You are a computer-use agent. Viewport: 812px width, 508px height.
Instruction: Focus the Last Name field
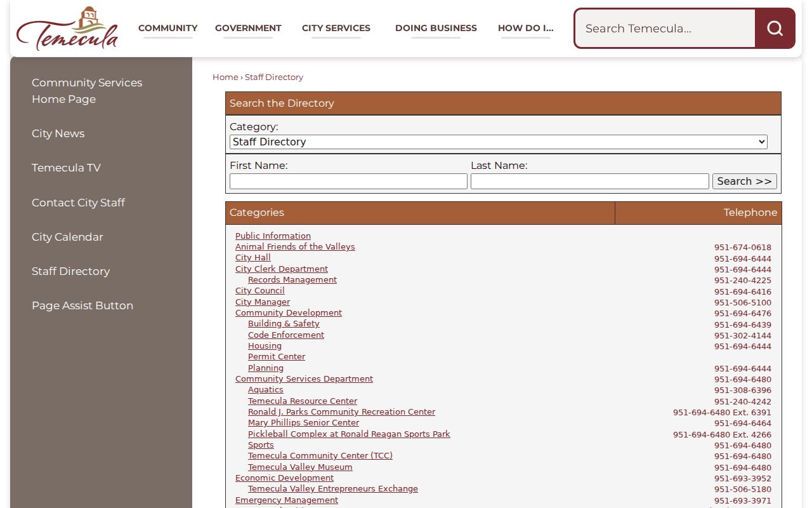[x=589, y=181]
